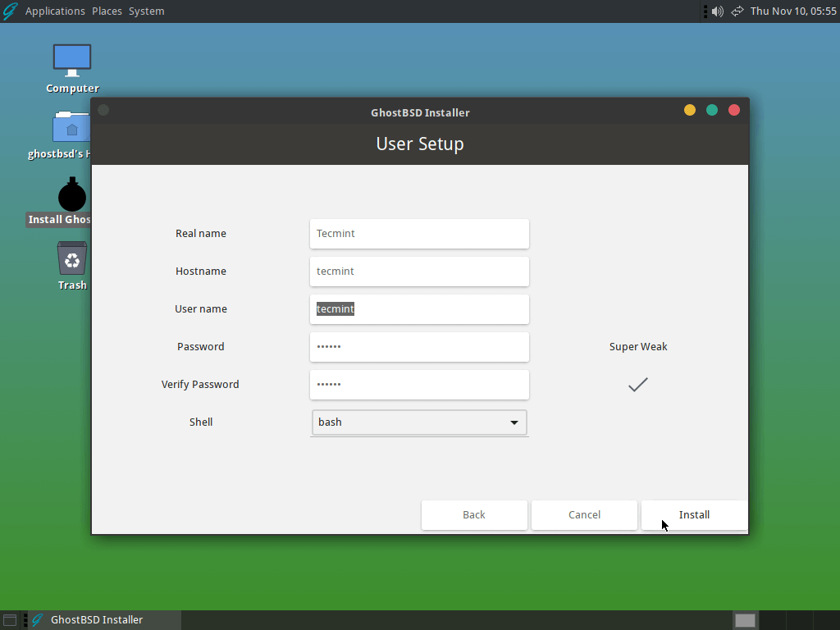Click the date and time clock in panel
Screen dimensions: 840x630
click(792, 11)
